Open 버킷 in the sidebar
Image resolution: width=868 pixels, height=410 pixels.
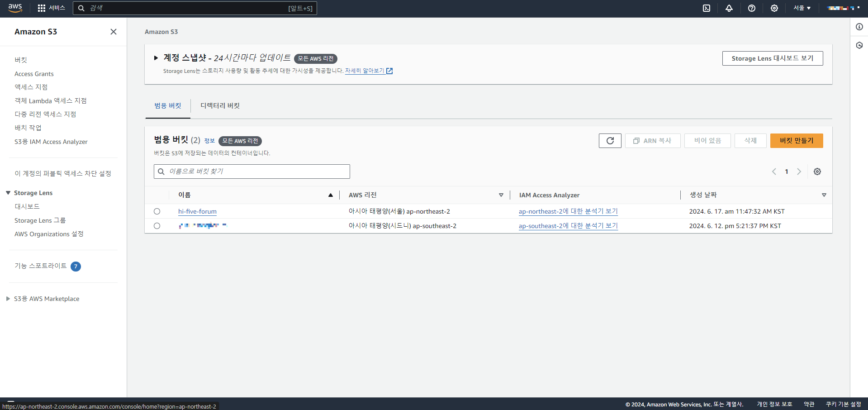click(x=21, y=60)
